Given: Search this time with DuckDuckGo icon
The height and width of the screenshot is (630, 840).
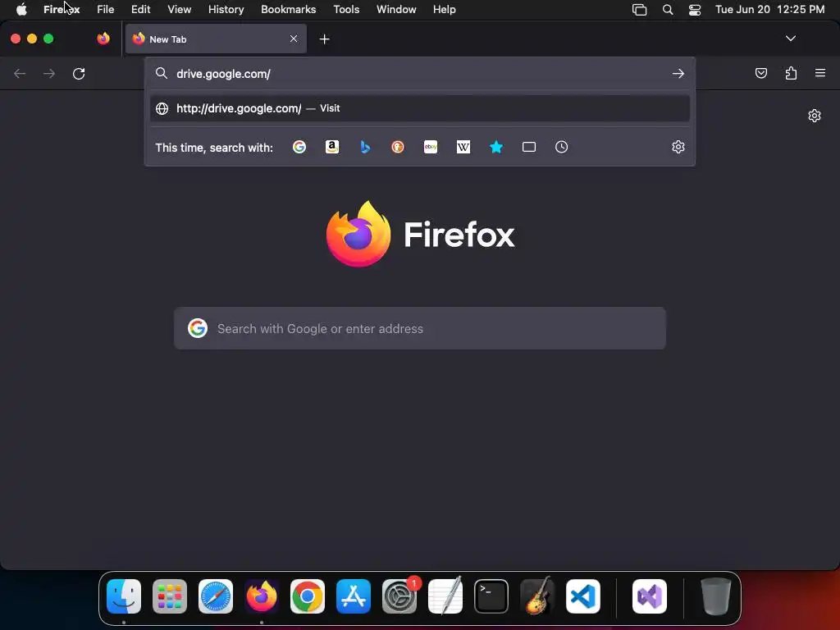Looking at the screenshot, I should (398, 147).
